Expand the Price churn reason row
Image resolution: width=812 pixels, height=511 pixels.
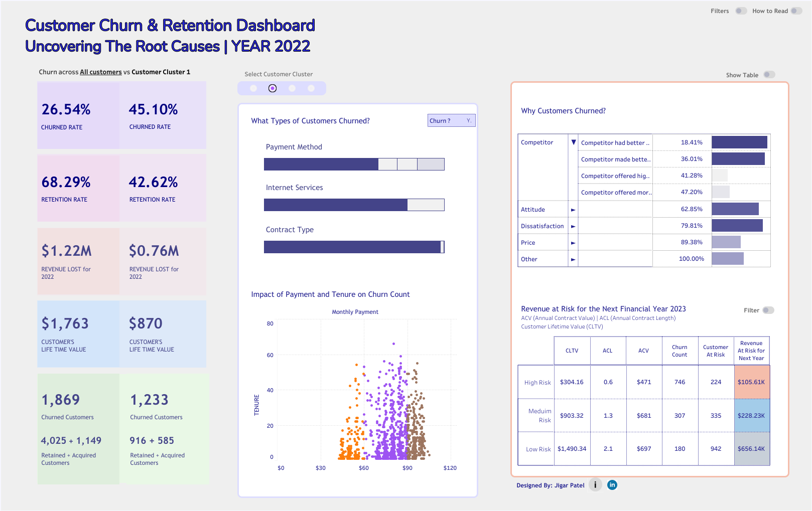coord(573,243)
